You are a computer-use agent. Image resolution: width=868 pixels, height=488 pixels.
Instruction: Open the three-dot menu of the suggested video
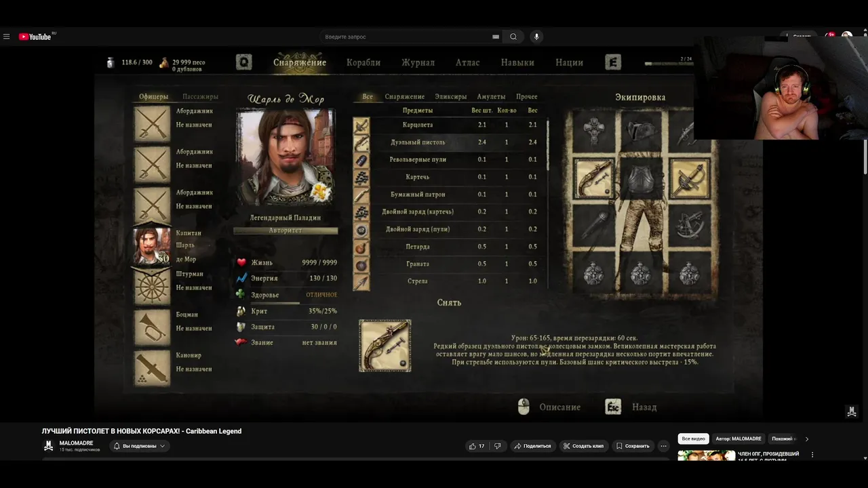tap(812, 455)
